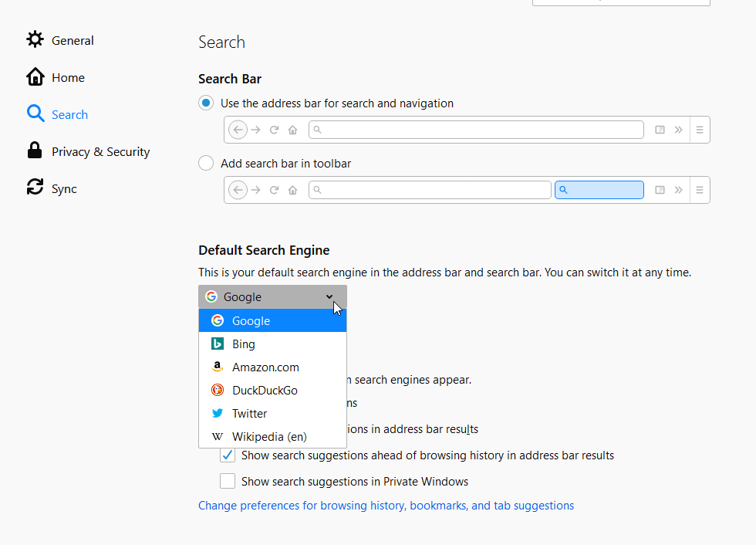Click the 'Default Search Engine' heading

tap(264, 250)
